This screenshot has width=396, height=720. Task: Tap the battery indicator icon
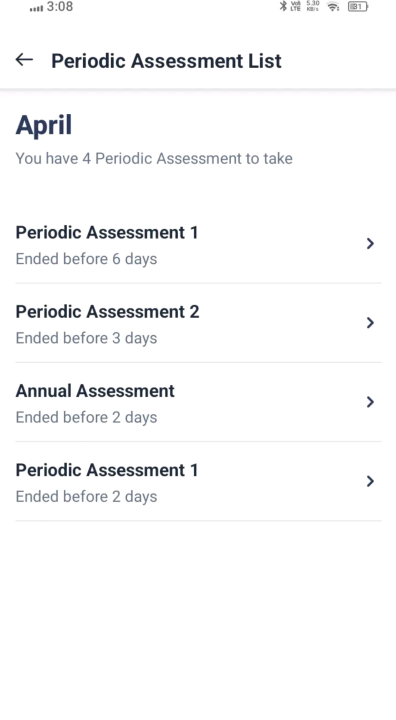coord(358,6)
